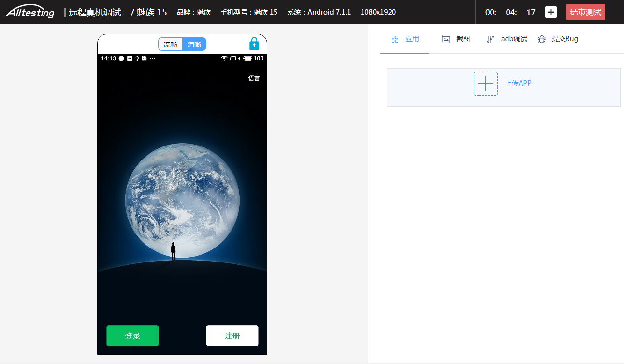
Task: Select 流畅 quality mode
Action: [170, 44]
